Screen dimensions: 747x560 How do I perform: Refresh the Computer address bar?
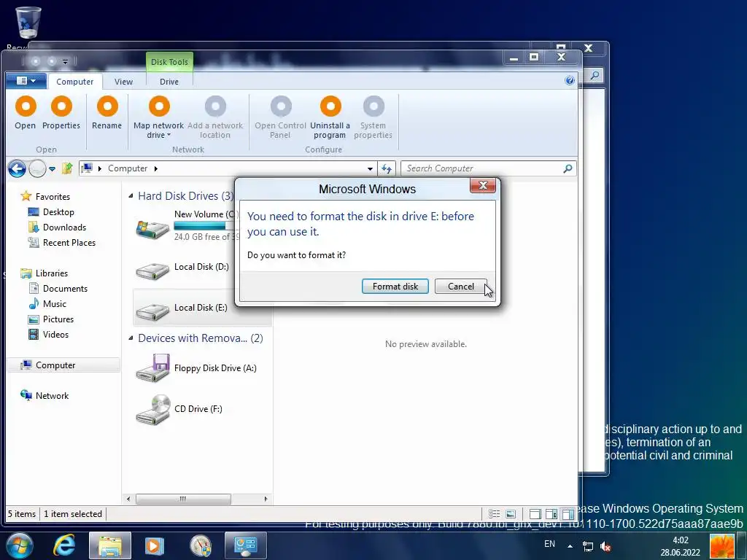(387, 168)
